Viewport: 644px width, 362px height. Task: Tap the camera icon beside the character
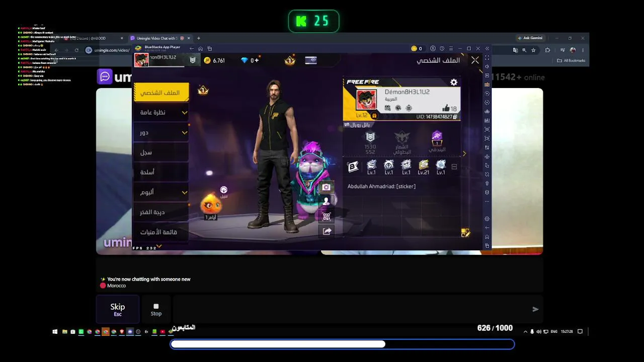(327, 187)
